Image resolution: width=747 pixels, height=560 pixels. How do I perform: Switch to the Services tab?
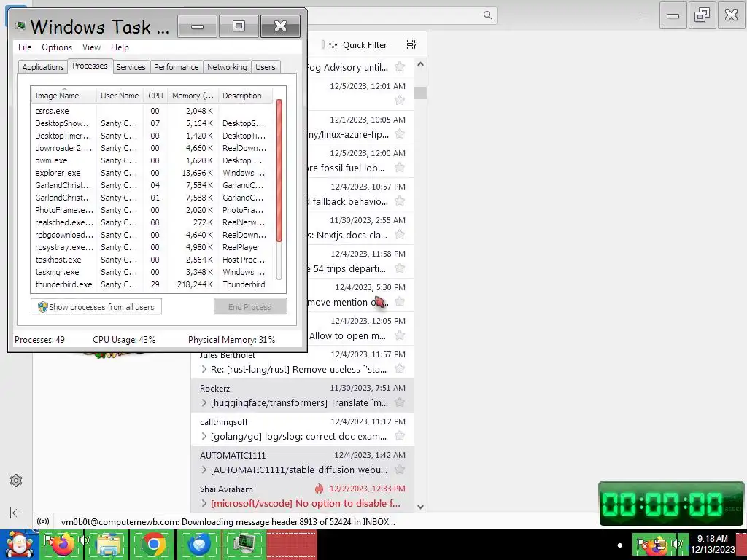[x=131, y=67]
